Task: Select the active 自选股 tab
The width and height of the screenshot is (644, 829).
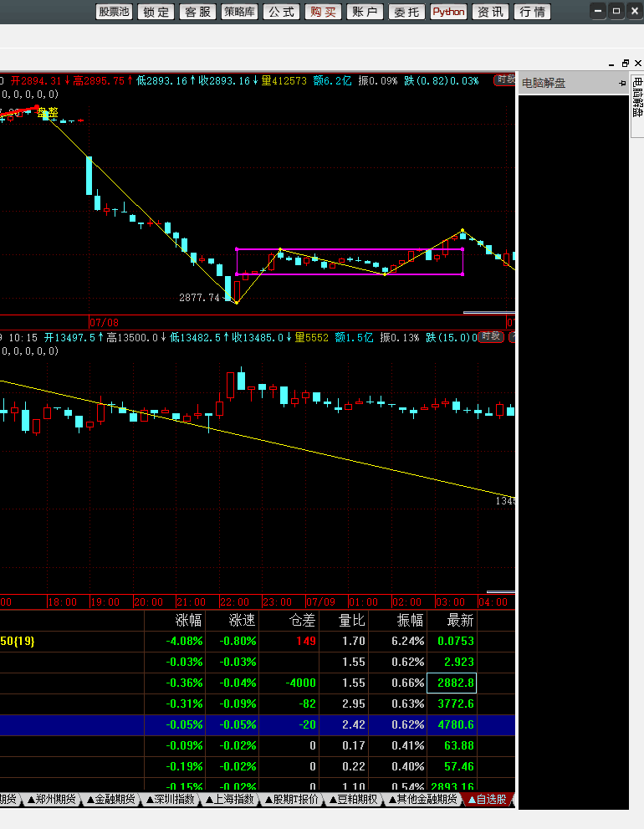Action: tap(488, 799)
